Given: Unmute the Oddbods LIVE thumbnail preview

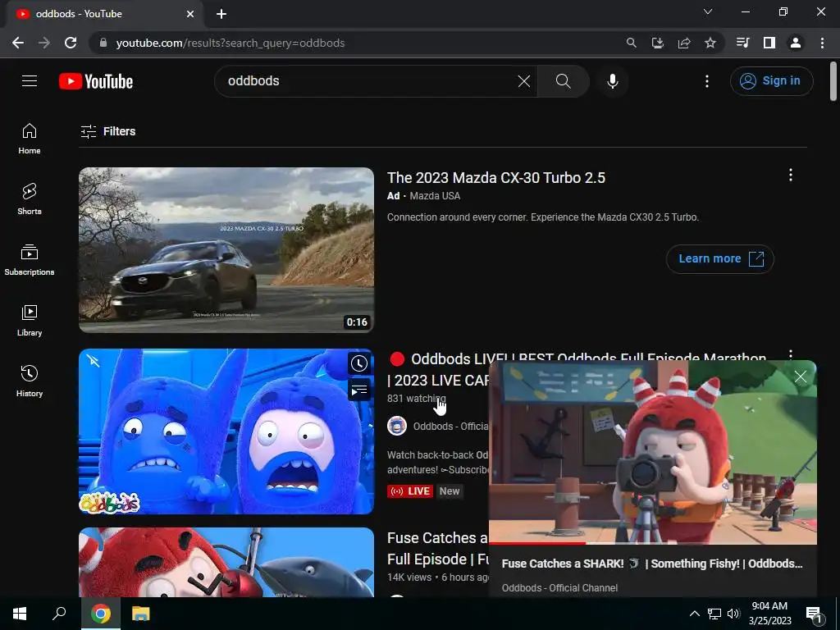Looking at the screenshot, I should pyautogui.click(x=94, y=361).
